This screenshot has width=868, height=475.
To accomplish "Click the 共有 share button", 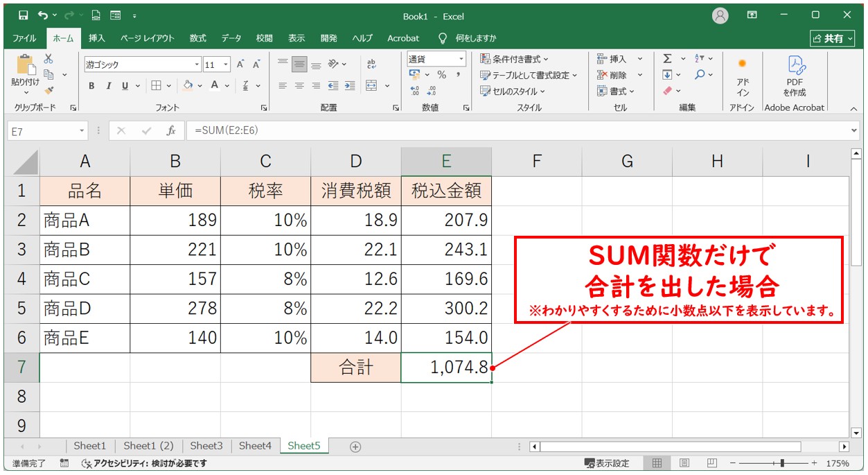I will click(832, 39).
